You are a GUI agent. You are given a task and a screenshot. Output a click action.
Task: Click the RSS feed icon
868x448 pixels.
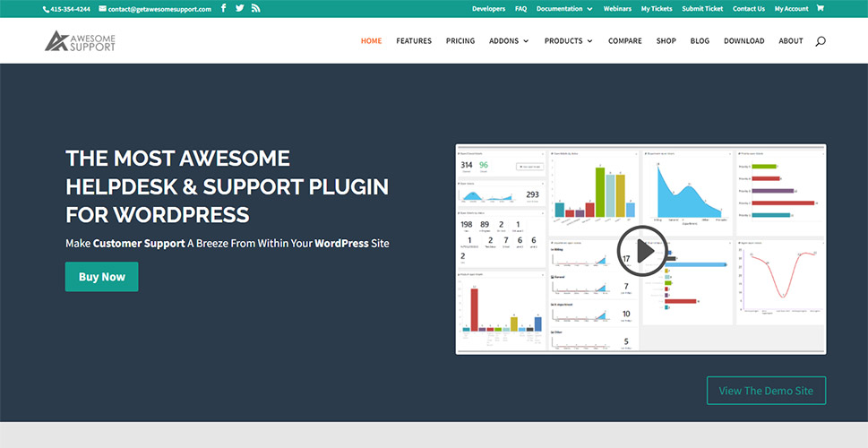tap(256, 8)
